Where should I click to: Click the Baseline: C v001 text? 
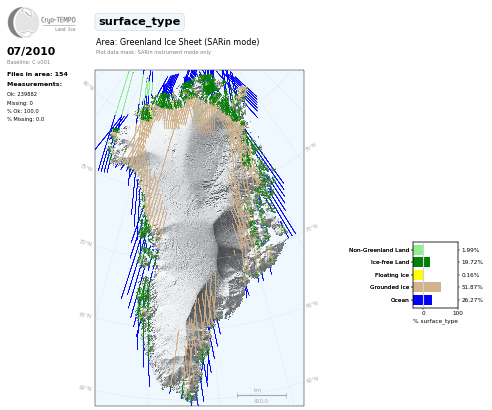[x=28, y=62]
